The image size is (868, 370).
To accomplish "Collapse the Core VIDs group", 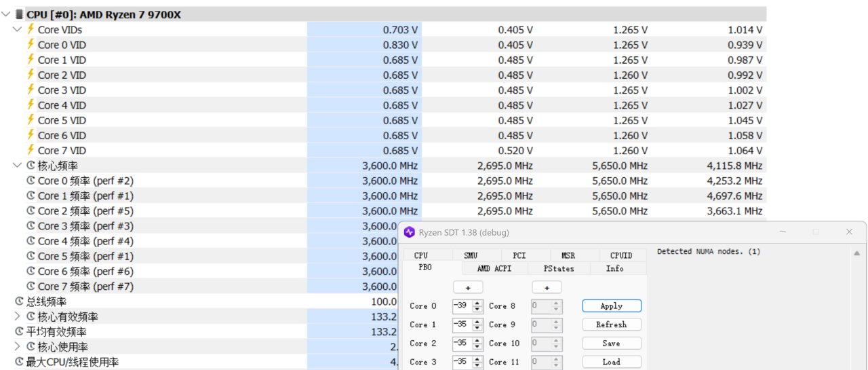I will 17,29.
